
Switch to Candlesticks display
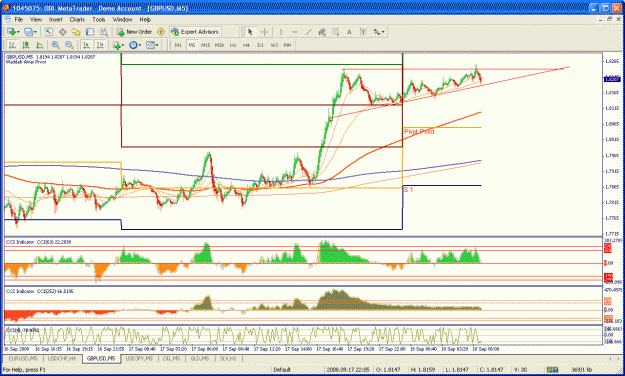(26, 45)
